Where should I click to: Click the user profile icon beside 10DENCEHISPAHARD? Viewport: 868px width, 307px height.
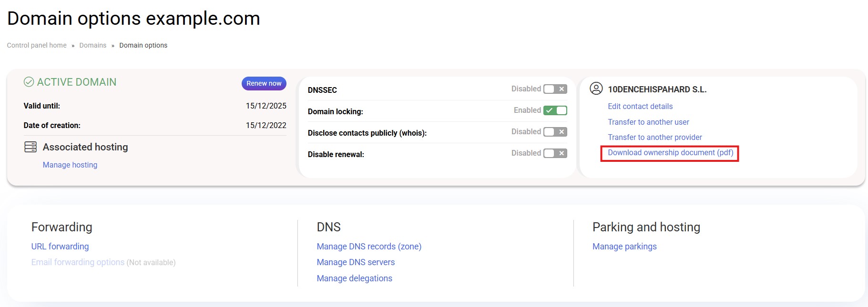click(596, 89)
